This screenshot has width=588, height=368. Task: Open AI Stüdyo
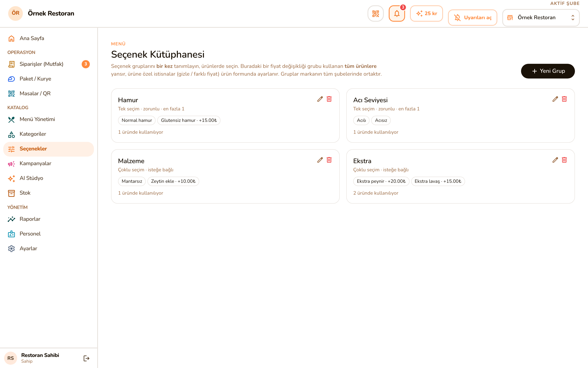tap(49, 178)
